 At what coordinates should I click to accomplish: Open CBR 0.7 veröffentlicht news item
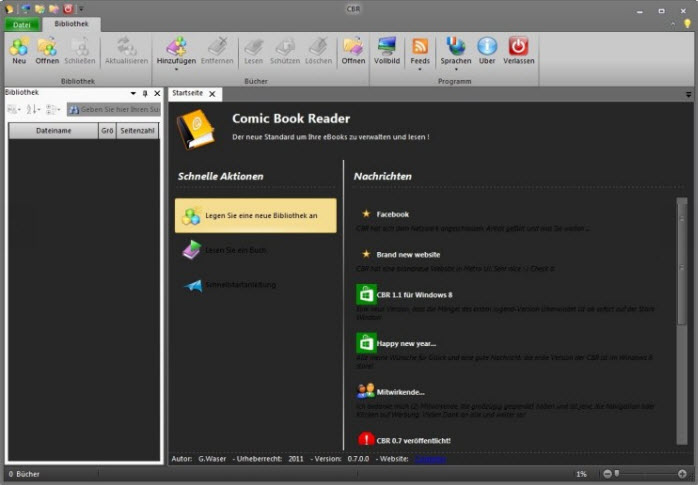(x=413, y=441)
